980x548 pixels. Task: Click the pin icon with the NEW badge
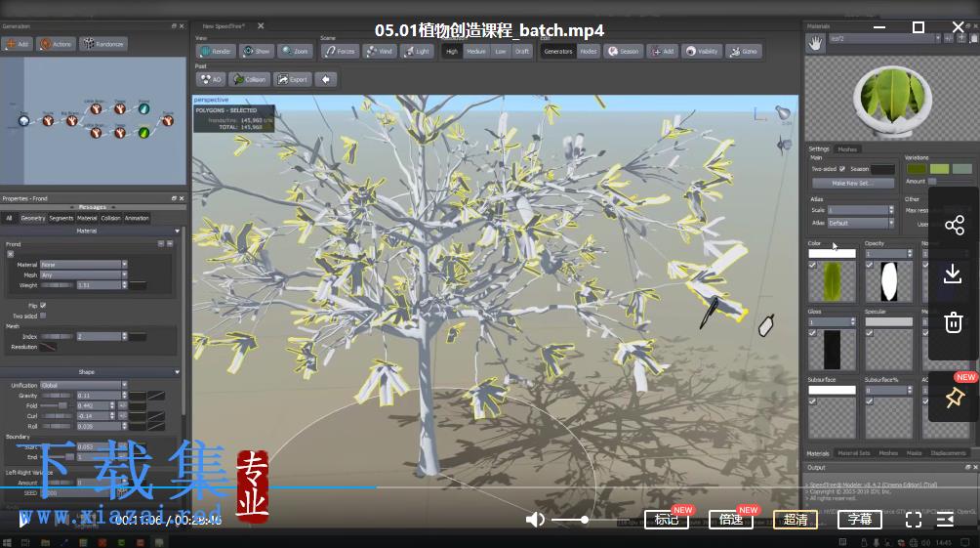pyautogui.click(x=955, y=398)
